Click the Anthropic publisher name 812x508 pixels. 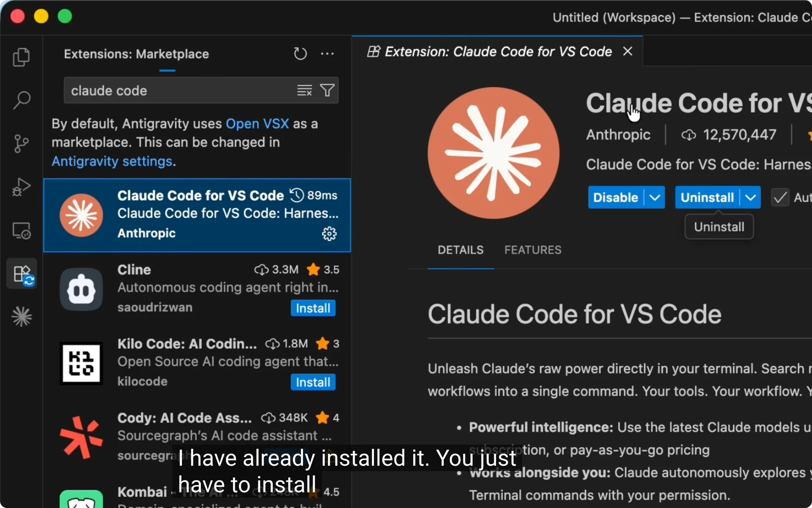(x=618, y=135)
